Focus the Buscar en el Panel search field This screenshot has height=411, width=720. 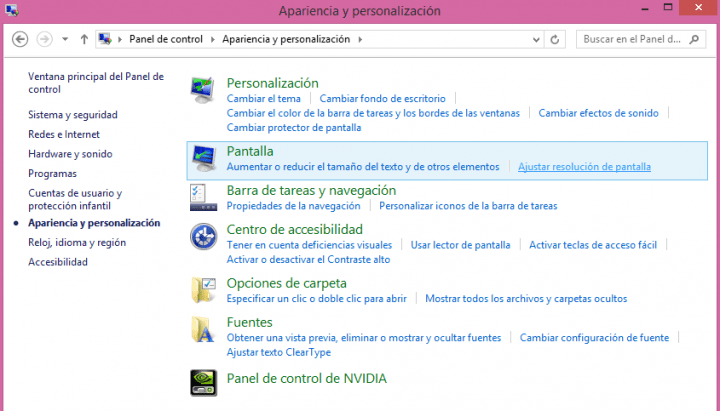point(641,39)
